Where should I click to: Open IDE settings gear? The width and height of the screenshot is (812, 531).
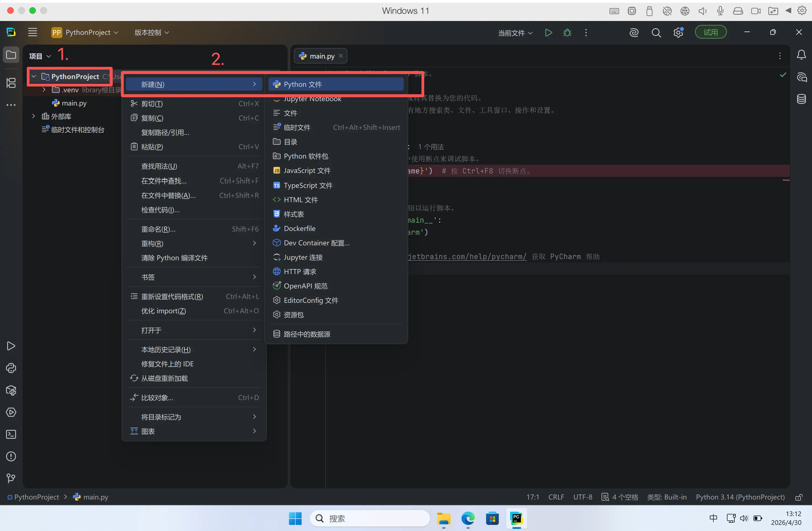tap(678, 32)
